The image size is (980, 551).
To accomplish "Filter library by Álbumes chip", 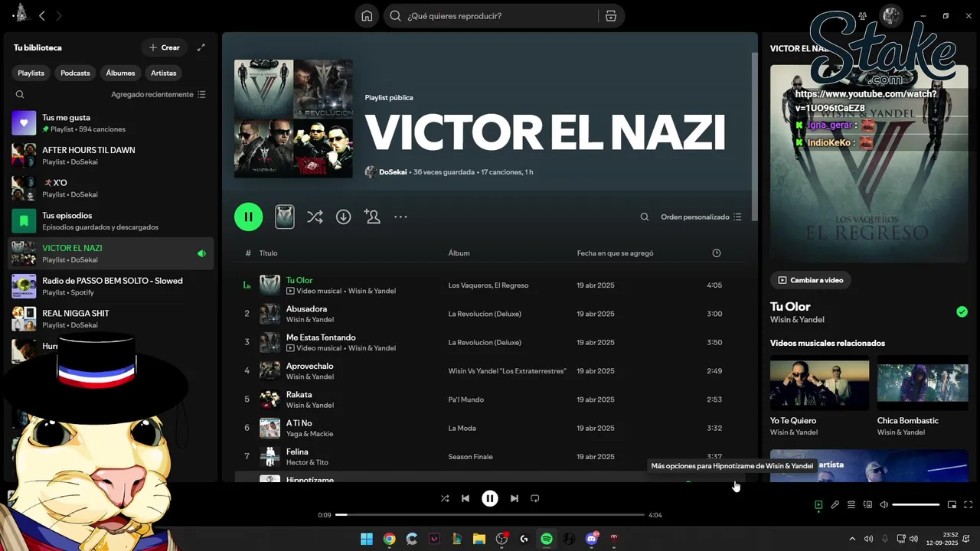I will [x=120, y=73].
